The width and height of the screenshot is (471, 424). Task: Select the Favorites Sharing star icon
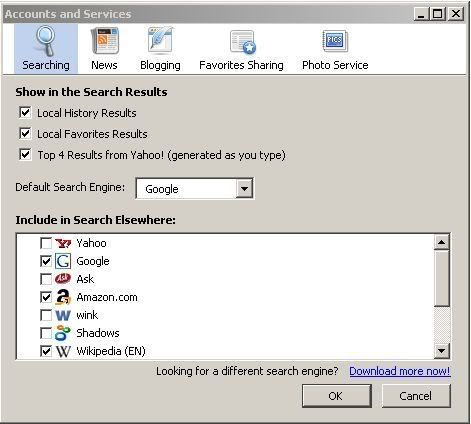tap(243, 42)
